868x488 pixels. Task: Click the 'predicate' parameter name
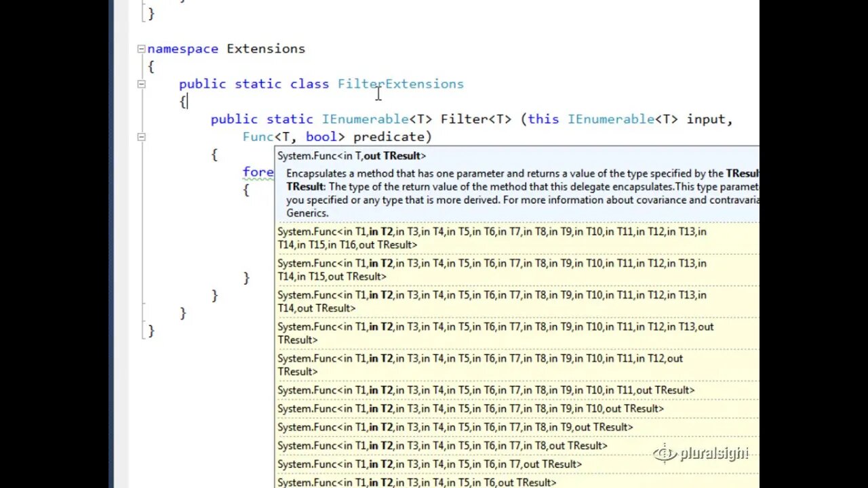[389, 137]
